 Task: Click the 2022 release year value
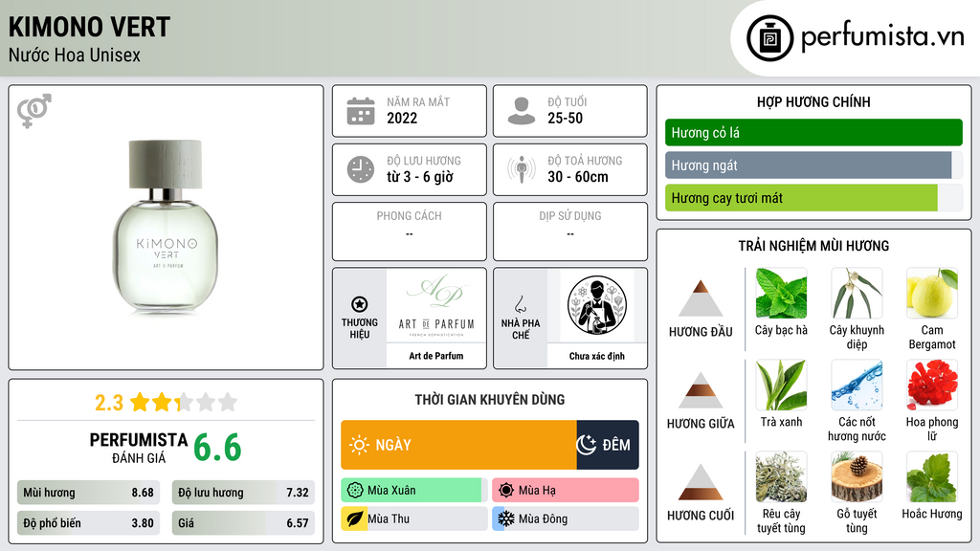402,118
